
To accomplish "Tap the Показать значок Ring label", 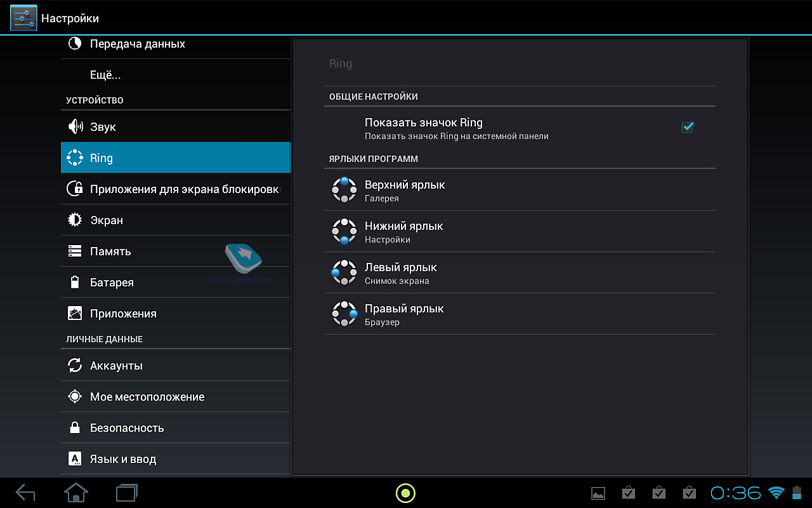I will coord(424,123).
